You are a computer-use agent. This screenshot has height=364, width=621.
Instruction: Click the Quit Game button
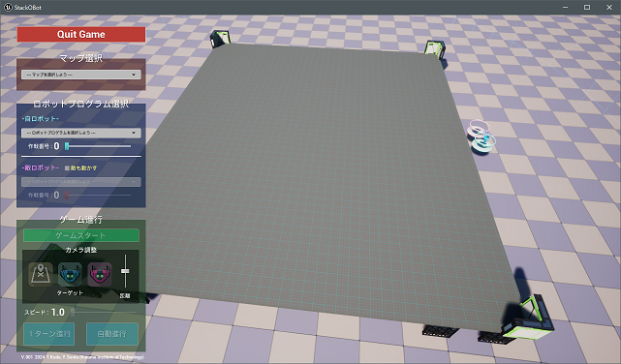click(x=81, y=34)
